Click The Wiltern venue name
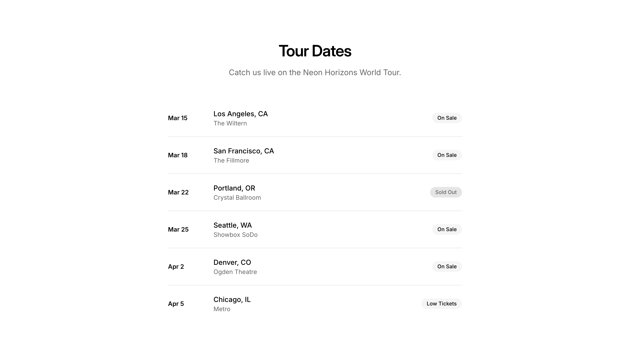The image size is (630, 364). click(x=230, y=123)
